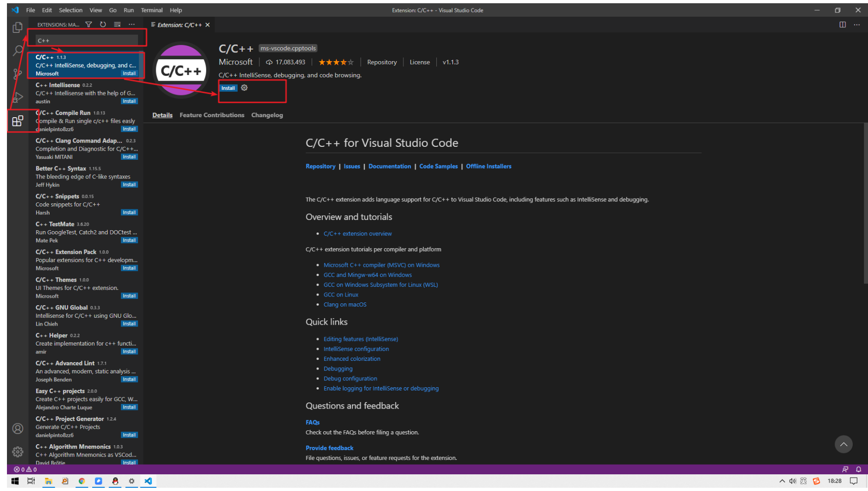Open the Edit menu
This screenshot has height=491, width=868.
[47, 10]
